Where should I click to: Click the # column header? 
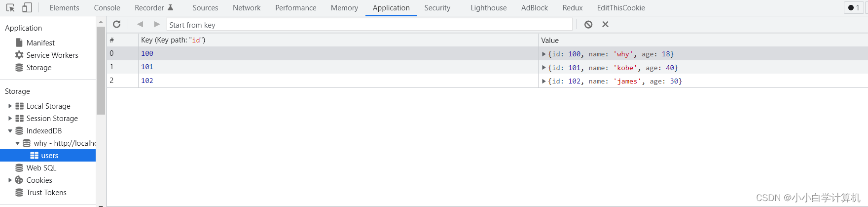(122, 40)
